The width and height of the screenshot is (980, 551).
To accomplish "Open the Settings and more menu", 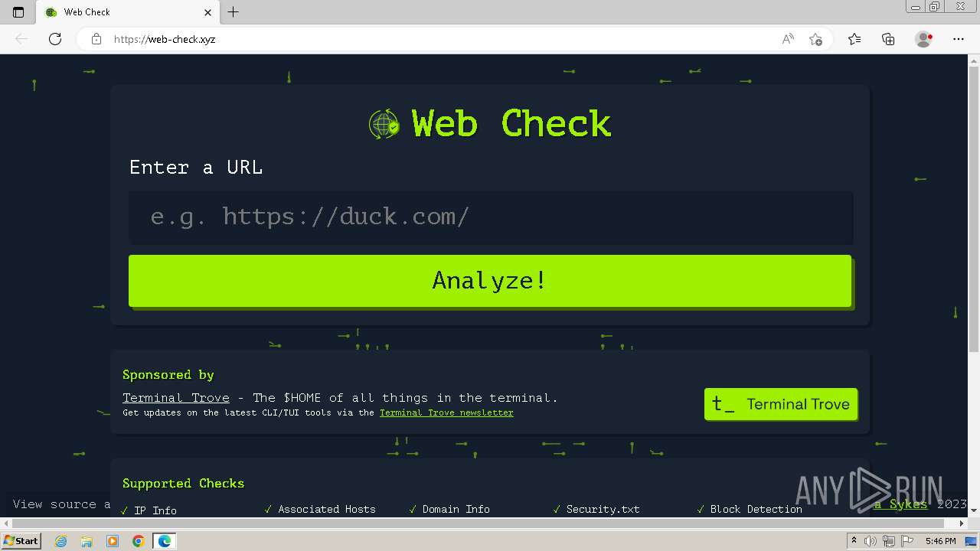I will click(x=959, y=39).
